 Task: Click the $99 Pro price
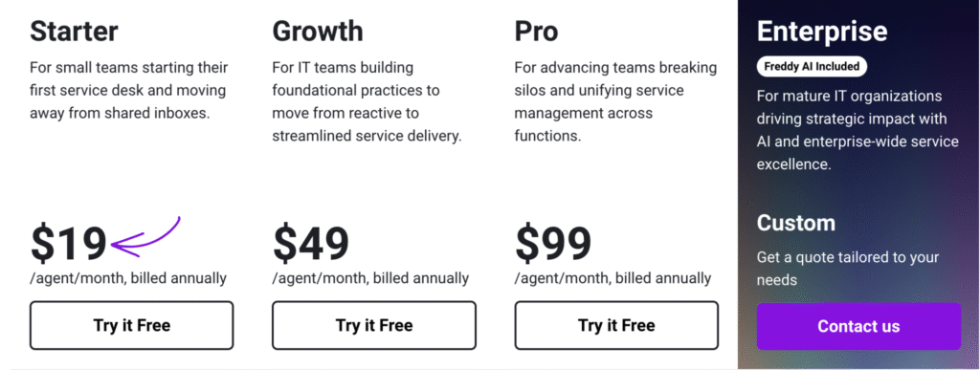[553, 244]
